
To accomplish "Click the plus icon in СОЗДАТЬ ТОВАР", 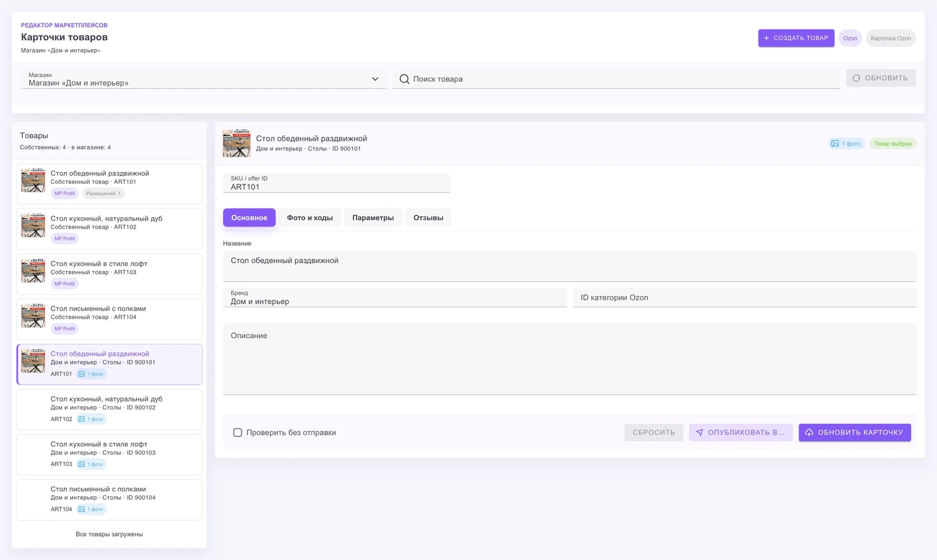I will (767, 38).
